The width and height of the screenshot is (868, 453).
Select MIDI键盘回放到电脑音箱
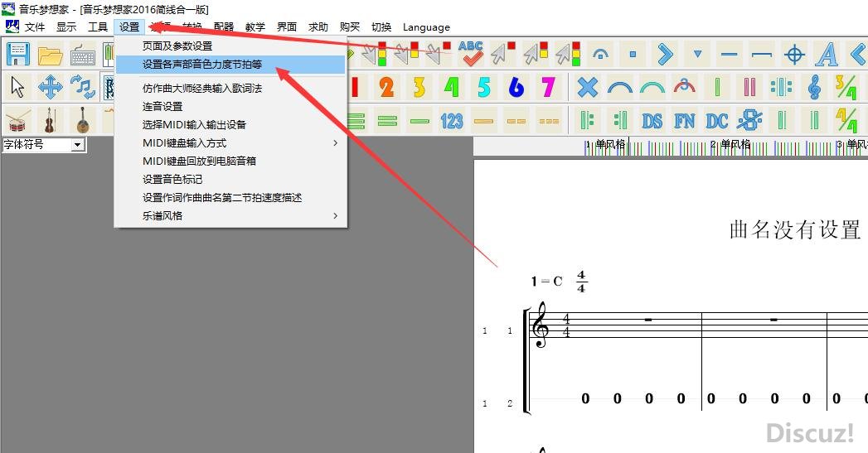click(x=230, y=161)
